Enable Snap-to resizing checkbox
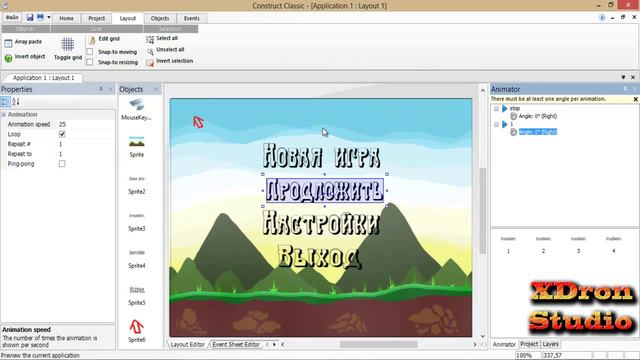 click(x=90, y=62)
